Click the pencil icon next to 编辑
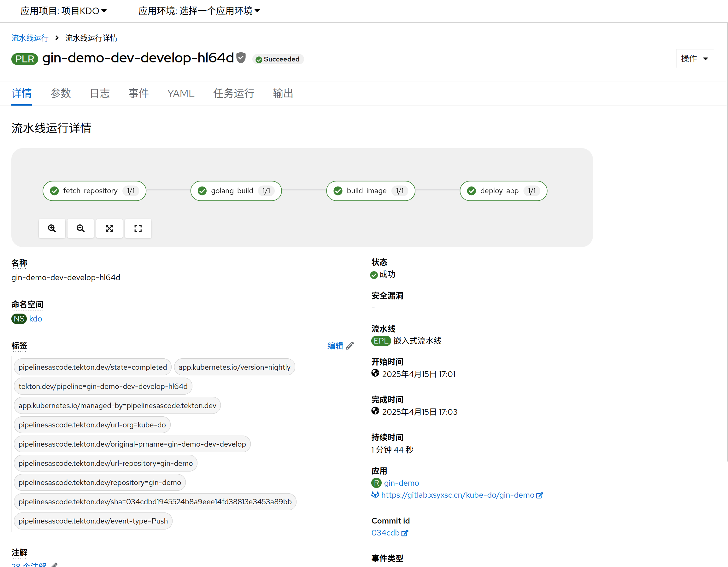The height and width of the screenshot is (567, 728). click(350, 346)
